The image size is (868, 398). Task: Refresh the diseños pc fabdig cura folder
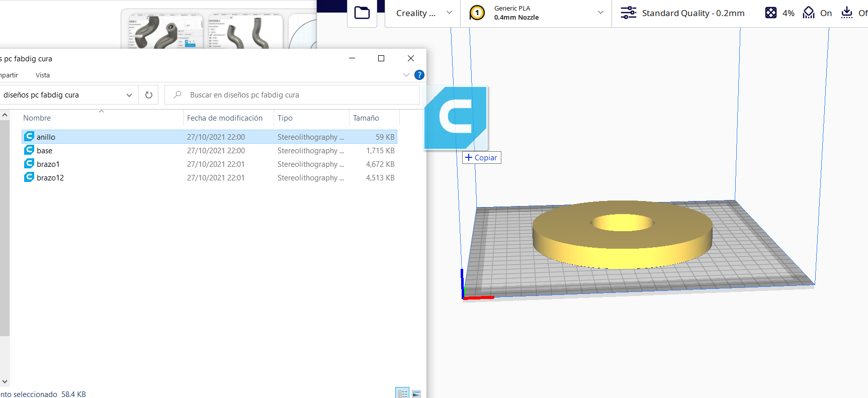click(149, 95)
